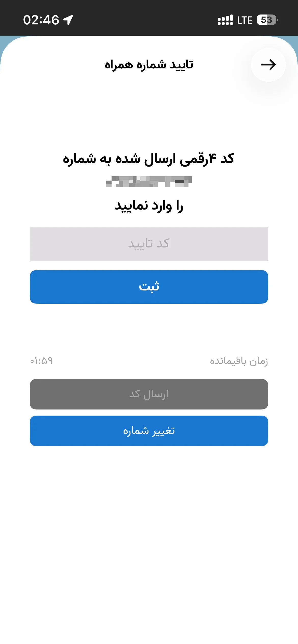The image size is (298, 644).
Task: Click the کد تایید input field
Action: [x=149, y=244]
